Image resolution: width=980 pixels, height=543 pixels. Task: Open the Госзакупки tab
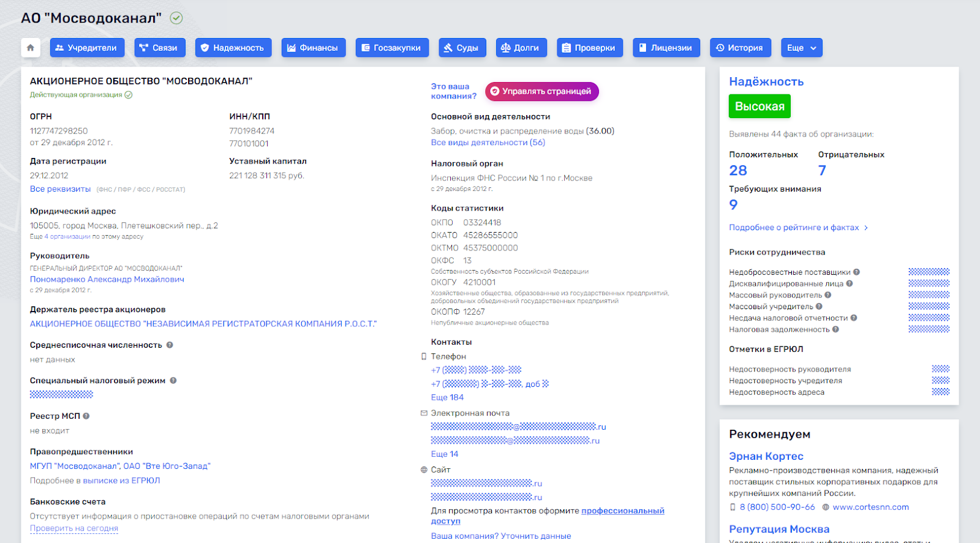click(x=392, y=48)
